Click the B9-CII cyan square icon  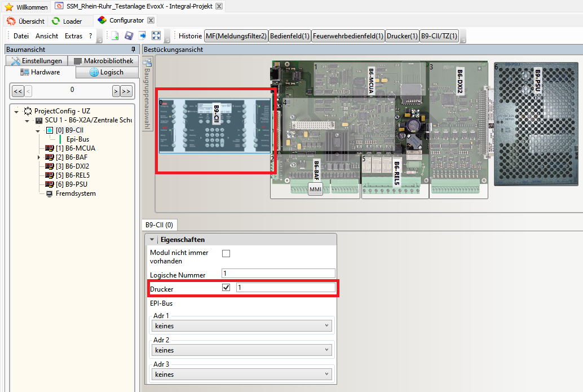point(50,130)
